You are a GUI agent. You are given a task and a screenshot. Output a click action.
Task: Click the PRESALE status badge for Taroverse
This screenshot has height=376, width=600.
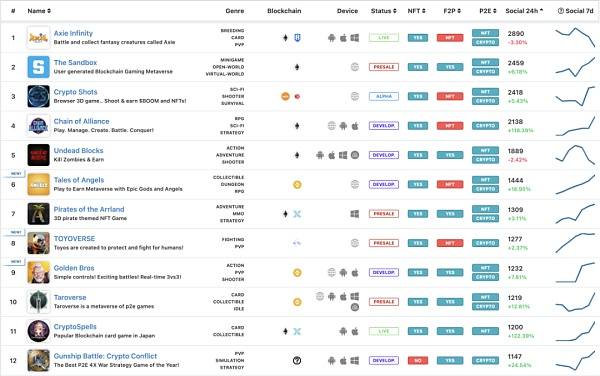tap(384, 302)
